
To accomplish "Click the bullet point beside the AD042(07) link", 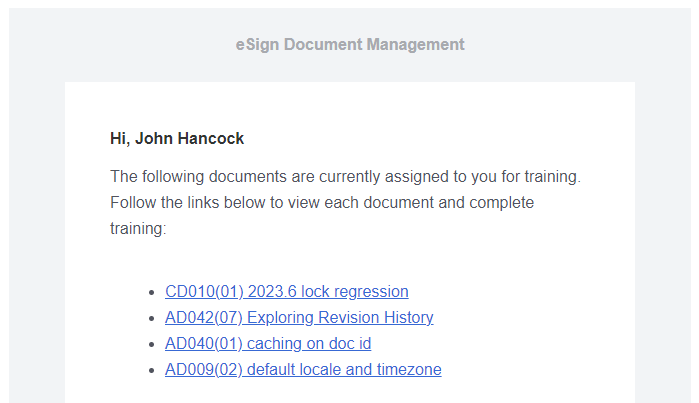I will pyautogui.click(x=152, y=319).
